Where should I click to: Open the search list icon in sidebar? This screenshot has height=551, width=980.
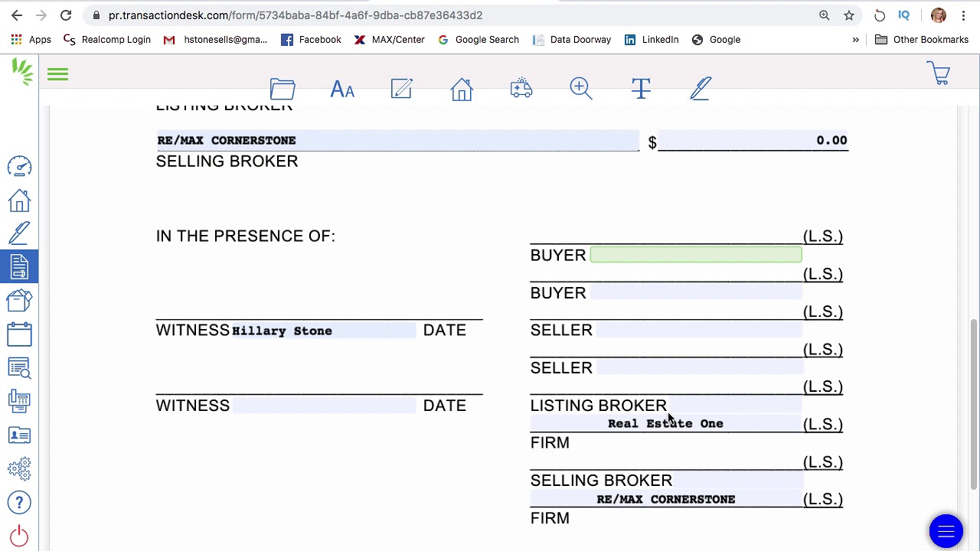click(19, 367)
